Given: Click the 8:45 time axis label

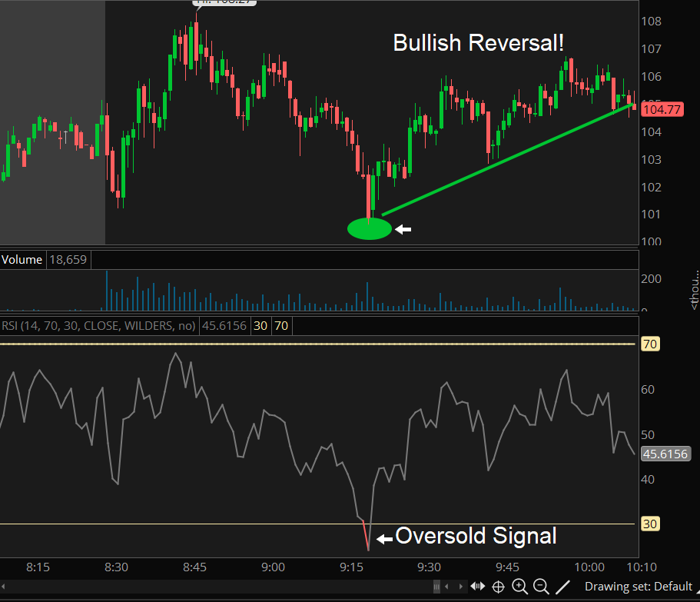Looking at the screenshot, I should tap(194, 567).
